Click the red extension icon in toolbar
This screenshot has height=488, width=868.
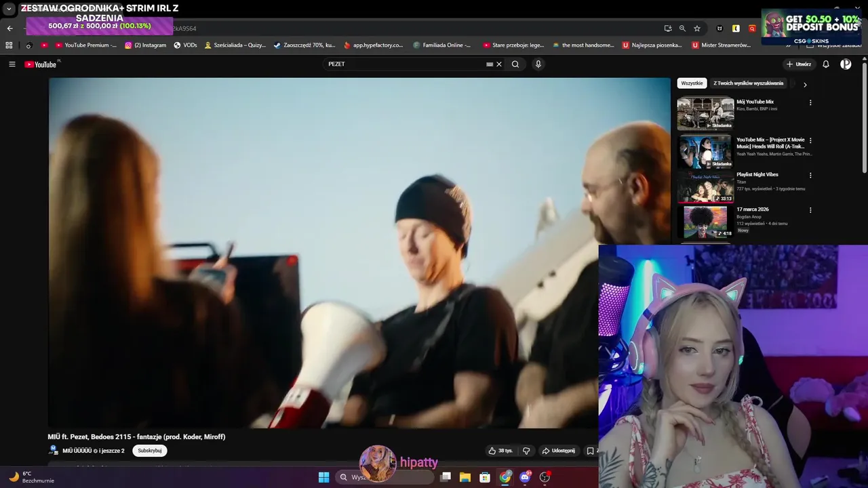tap(752, 28)
